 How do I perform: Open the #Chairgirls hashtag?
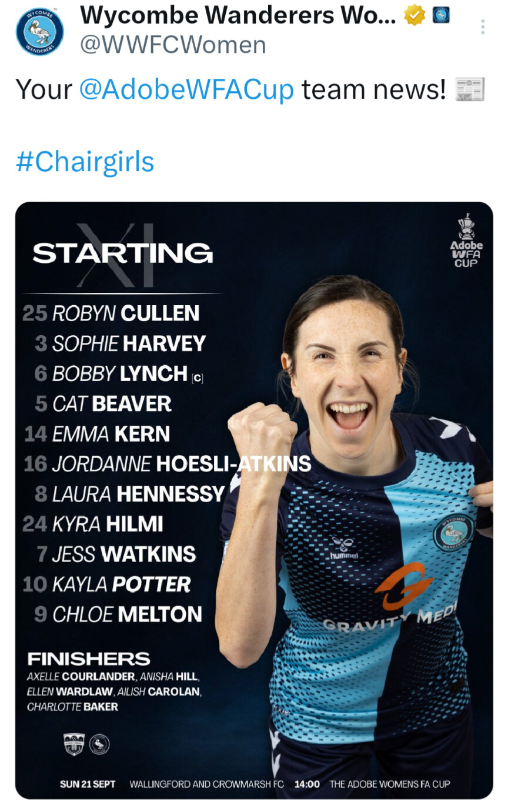(x=85, y=162)
